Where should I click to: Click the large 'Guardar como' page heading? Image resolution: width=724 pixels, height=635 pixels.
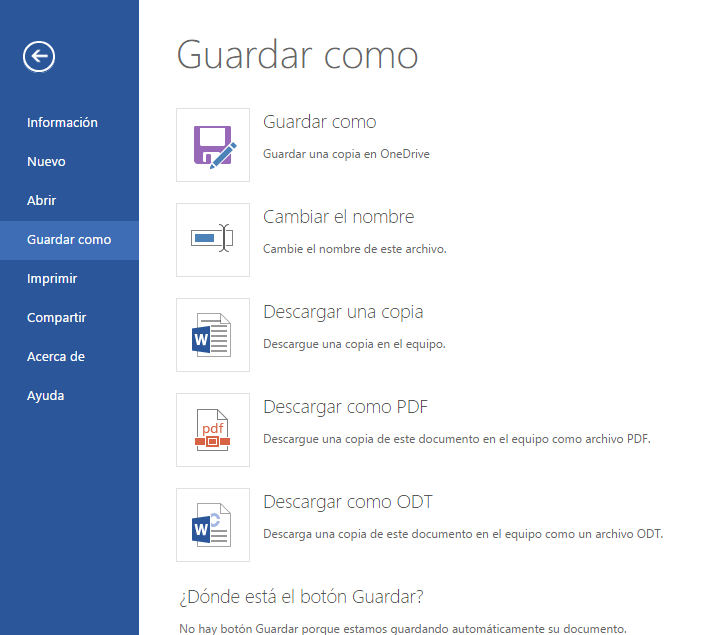coord(297,55)
